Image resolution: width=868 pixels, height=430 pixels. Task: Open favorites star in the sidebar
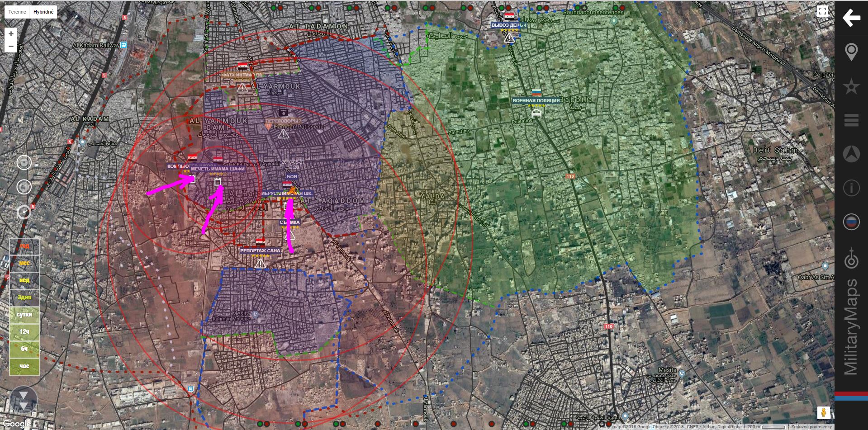(851, 86)
